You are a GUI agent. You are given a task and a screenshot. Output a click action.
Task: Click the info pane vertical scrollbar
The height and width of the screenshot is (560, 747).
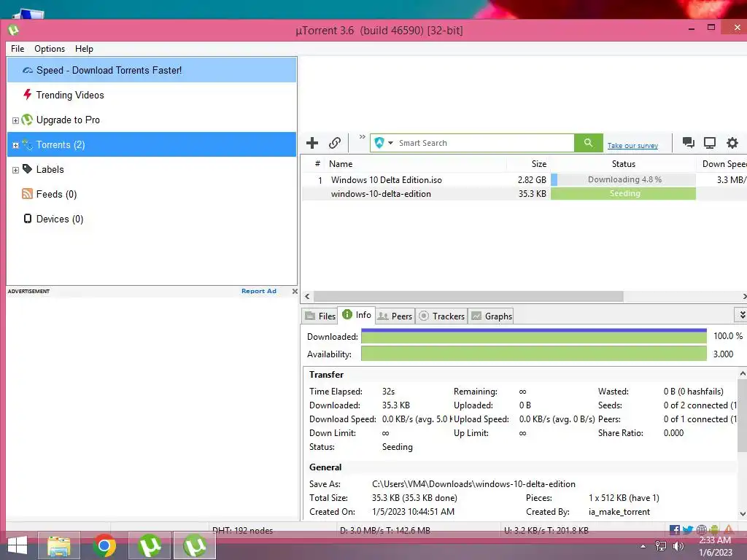742,414
